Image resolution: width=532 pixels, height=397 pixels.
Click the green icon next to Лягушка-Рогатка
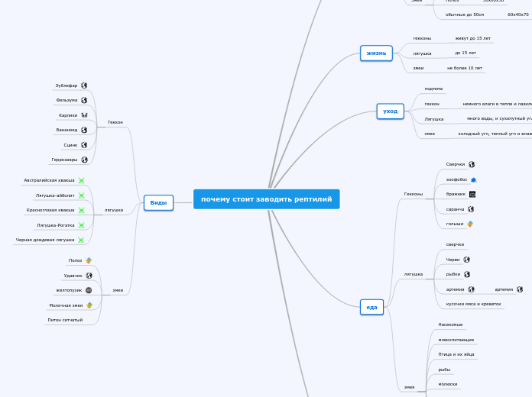coord(82,225)
